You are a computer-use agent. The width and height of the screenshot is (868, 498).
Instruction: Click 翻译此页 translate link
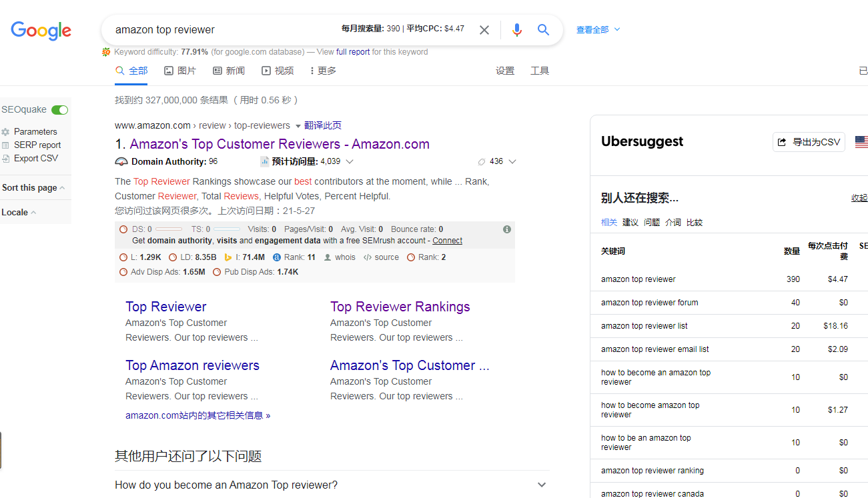[323, 125]
